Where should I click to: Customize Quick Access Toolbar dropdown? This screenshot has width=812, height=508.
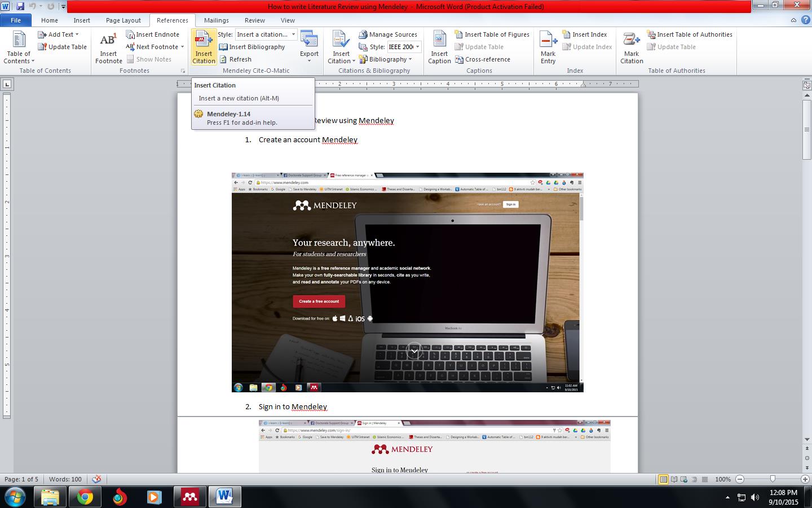63,7
